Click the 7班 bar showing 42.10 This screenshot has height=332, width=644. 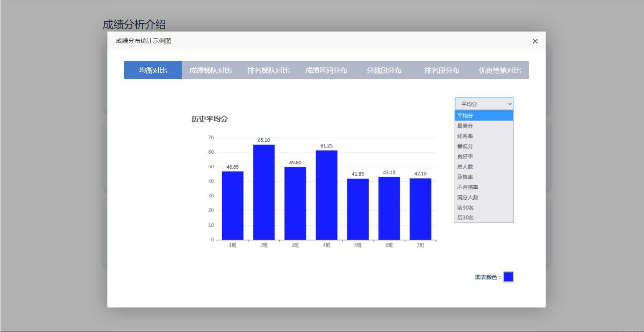[x=420, y=209]
